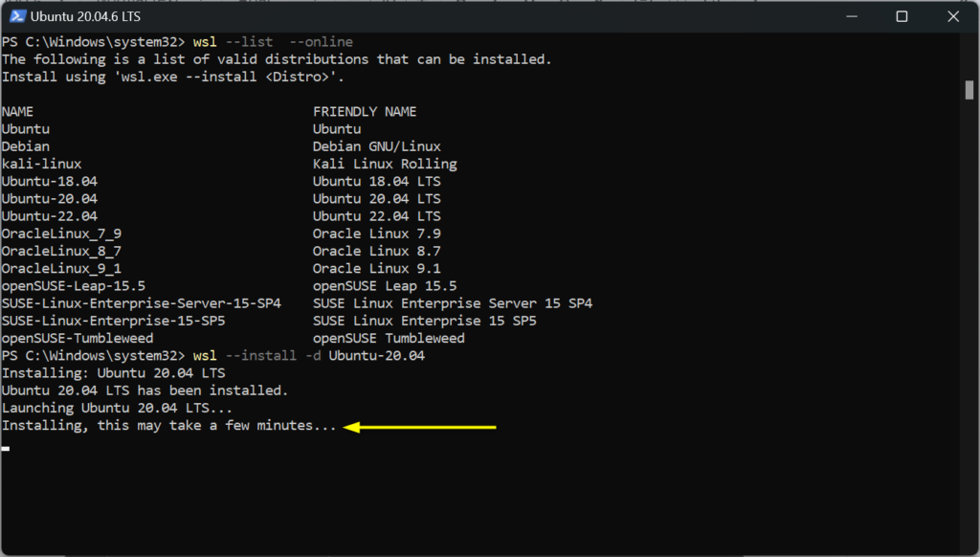The image size is (980, 557).
Task: Click the 'openSUSE Tumbleweed' friendly name
Action: point(389,338)
